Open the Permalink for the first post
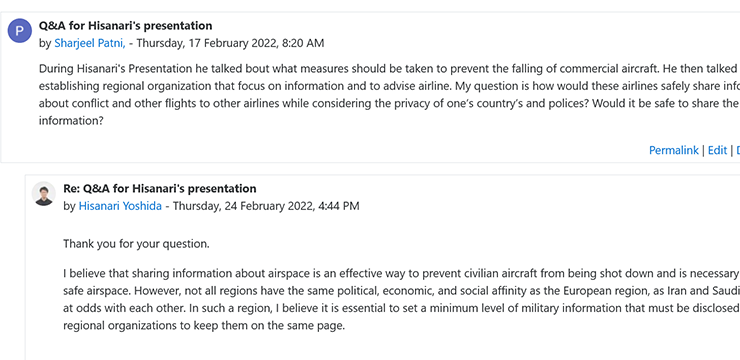This screenshot has height=360, width=740. point(673,150)
